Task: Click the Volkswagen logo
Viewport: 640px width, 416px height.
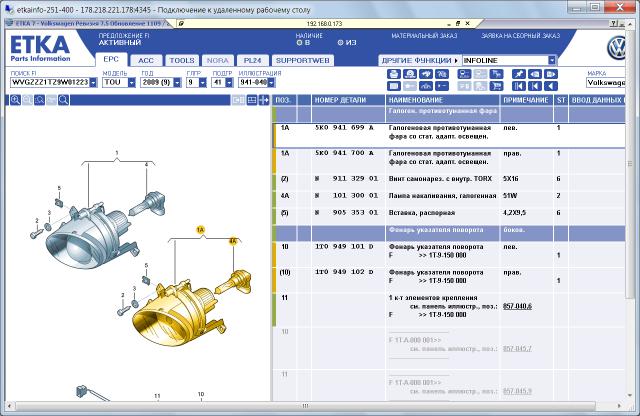Action: pos(616,48)
